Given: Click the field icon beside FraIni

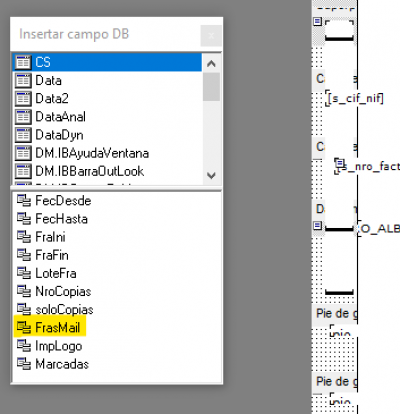Looking at the screenshot, I should coord(24,237).
